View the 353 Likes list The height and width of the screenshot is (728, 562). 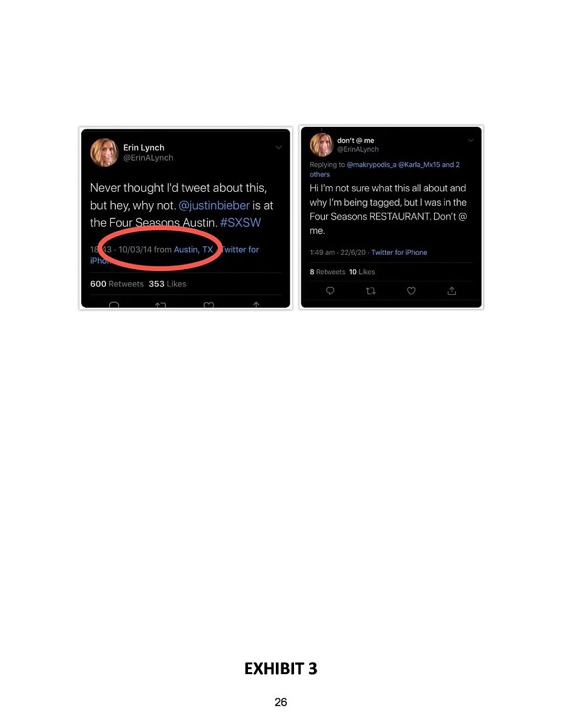[x=167, y=284]
